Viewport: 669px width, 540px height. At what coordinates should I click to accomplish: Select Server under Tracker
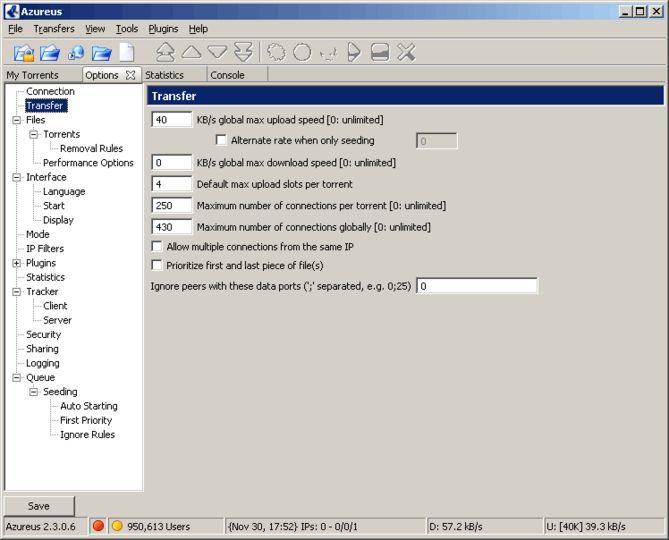point(57,320)
